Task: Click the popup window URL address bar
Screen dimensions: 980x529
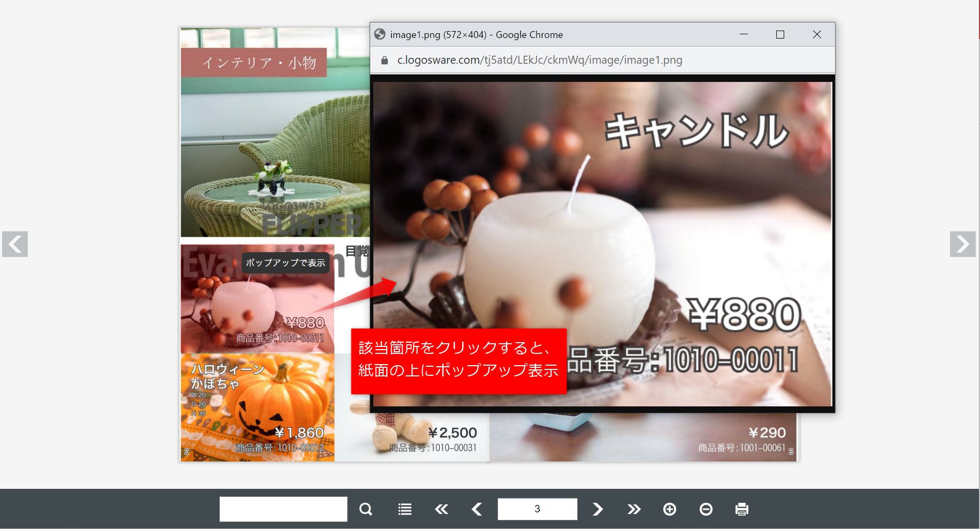Action: coord(539,60)
